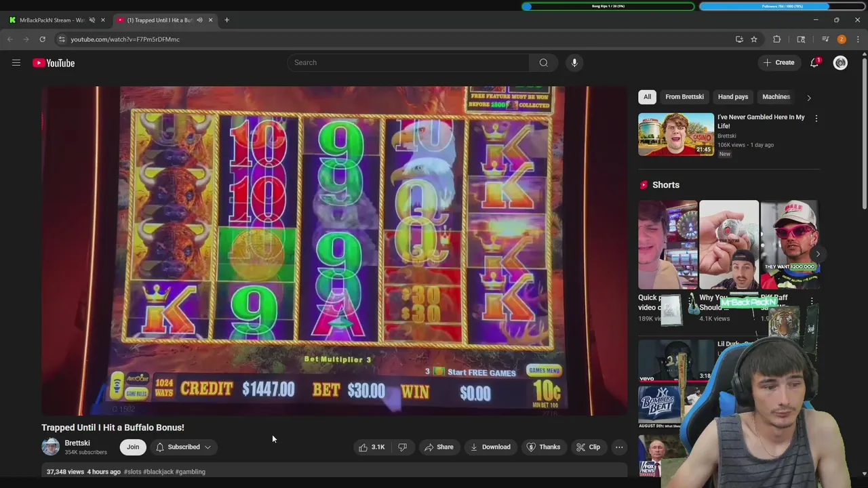Open the Brettski channel name link

(x=77, y=443)
